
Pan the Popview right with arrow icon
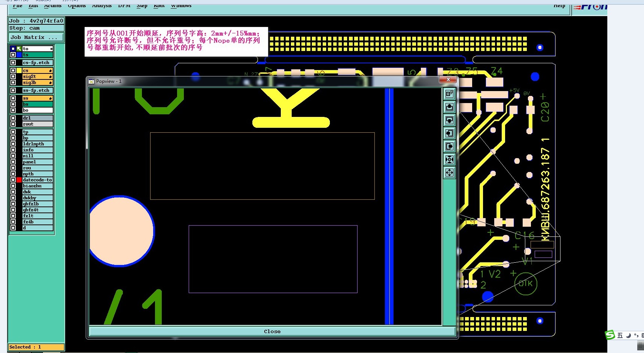[x=449, y=146]
